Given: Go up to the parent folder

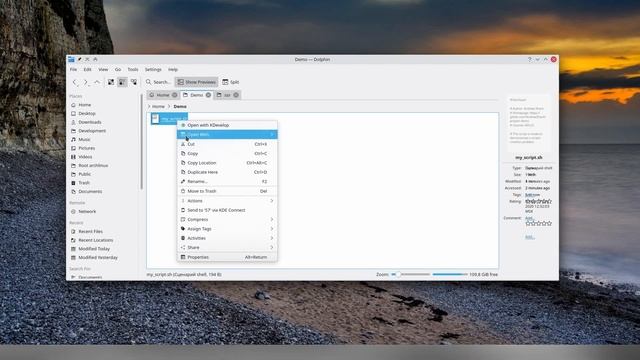Looking at the screenshot, I should [x=97, y=82].
